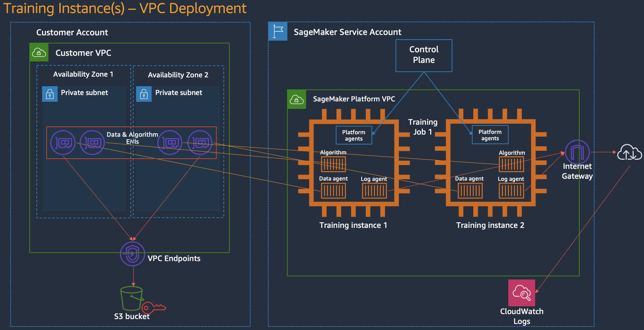Click the red key icon beside the S3 bucket
Screen dimensions: 644x330
[153, 307]
